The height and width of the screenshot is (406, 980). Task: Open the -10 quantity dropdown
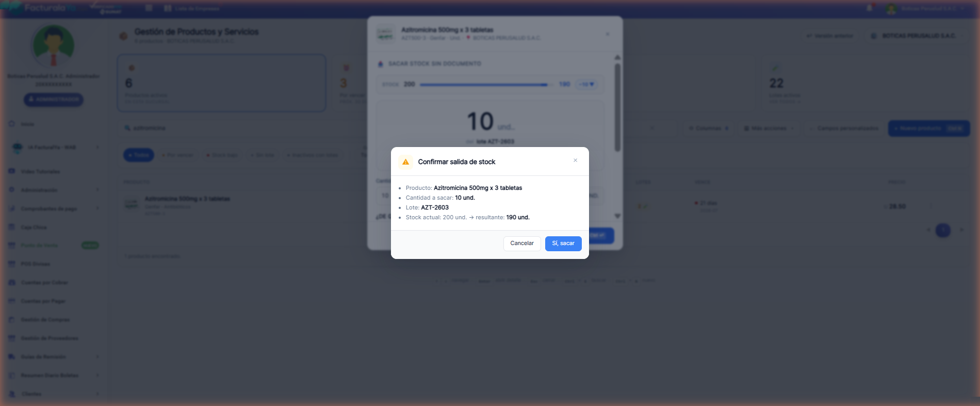tap(586, 84)
